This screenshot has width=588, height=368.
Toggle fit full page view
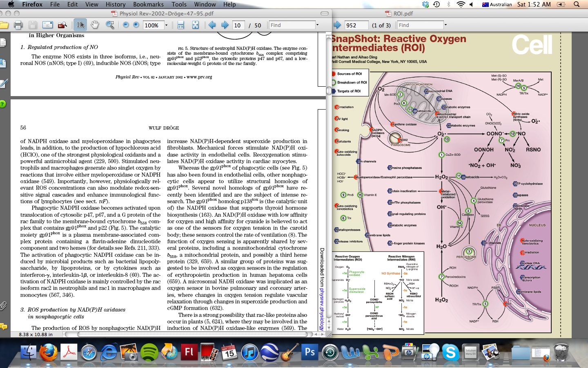(x=196, y=25)
